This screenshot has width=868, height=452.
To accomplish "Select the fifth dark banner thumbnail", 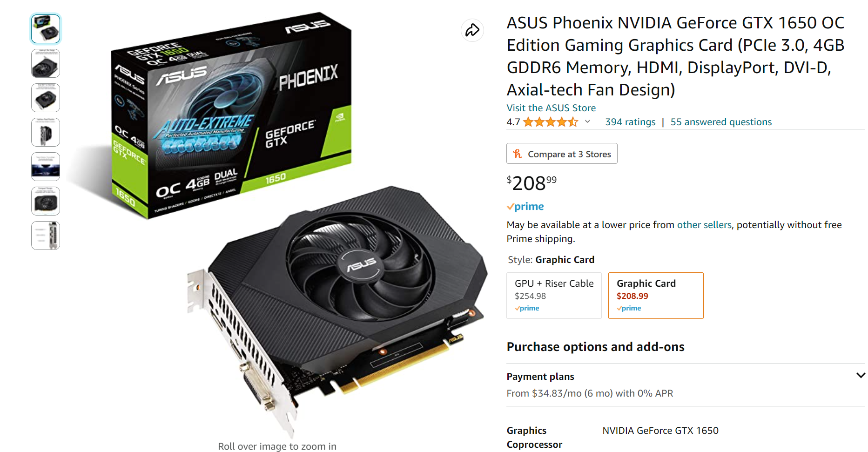I will [46, 167].
